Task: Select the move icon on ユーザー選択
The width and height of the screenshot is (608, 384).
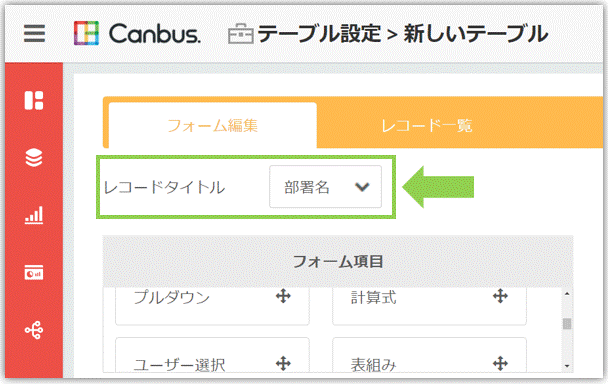Action: point(283,363)
